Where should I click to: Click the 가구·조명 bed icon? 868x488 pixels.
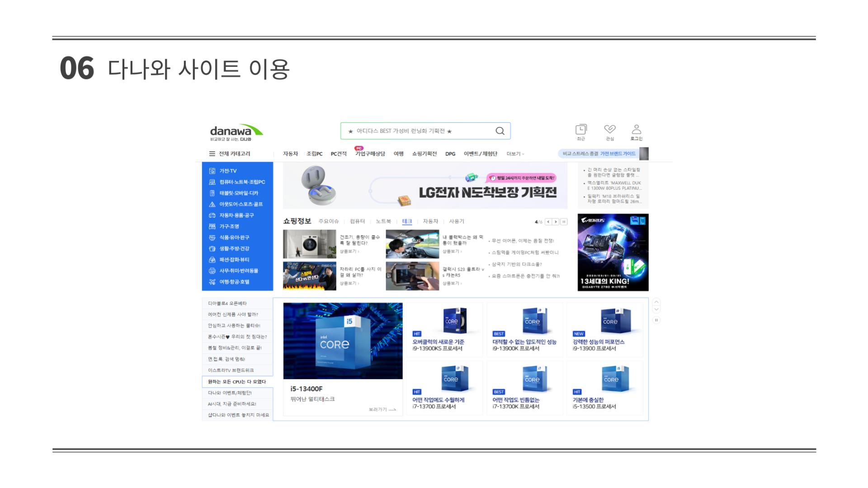tap(212, 226)
